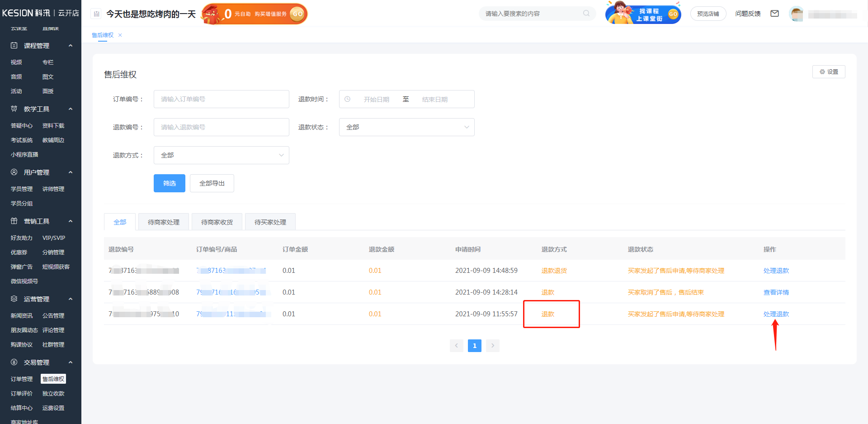Collapse the 课程管理 section chevron
The height and width of the screenshot is (424, 868).
71,45
